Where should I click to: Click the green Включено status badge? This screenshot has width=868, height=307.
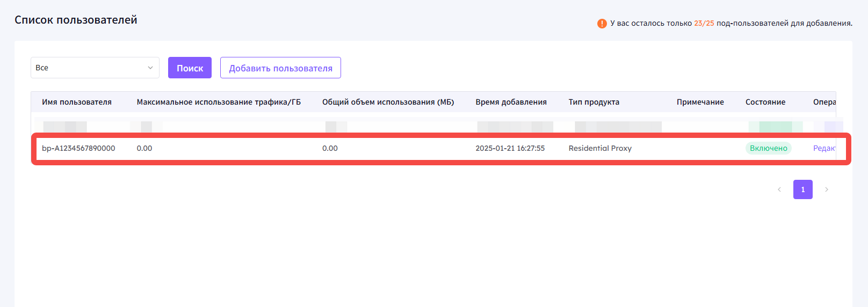point(768,148)
